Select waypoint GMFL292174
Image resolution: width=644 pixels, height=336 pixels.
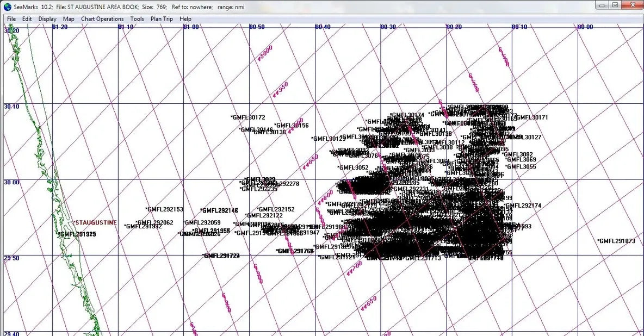(x=522, y=206)
